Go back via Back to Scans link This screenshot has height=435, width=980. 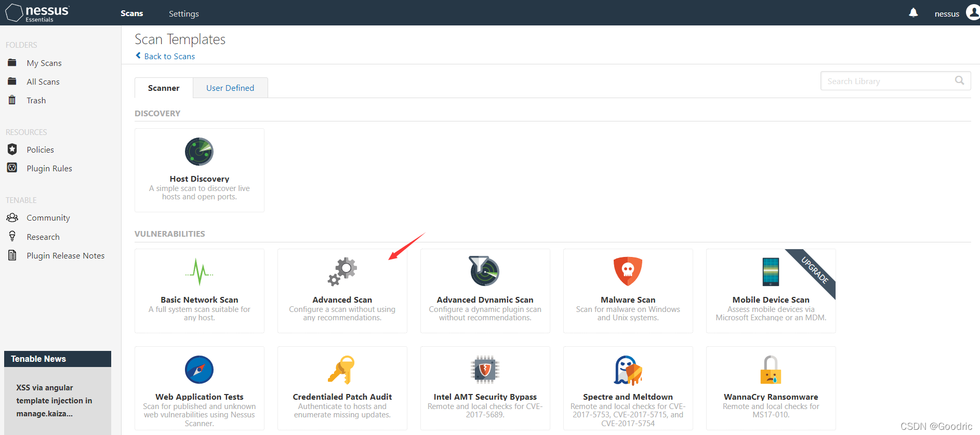coord(169,56)
